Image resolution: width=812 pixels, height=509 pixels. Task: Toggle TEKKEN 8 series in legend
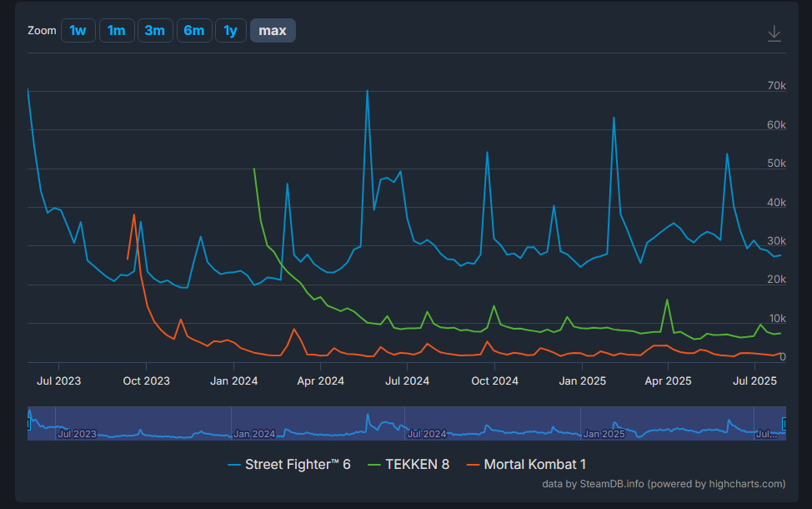coord(409,465)
